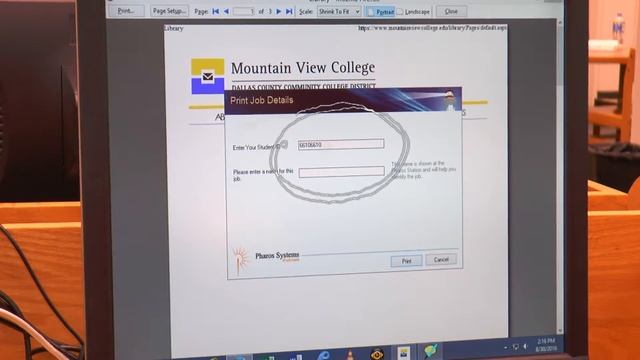
Task: Jump to last page arrow
Action: click(289, 11)
